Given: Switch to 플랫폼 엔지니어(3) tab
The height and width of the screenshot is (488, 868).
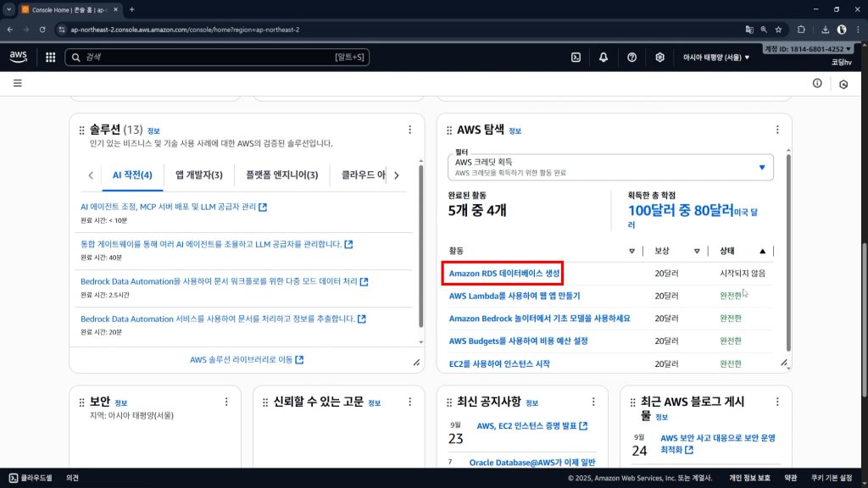Looking at the screenshot, I should pos(281,175).
